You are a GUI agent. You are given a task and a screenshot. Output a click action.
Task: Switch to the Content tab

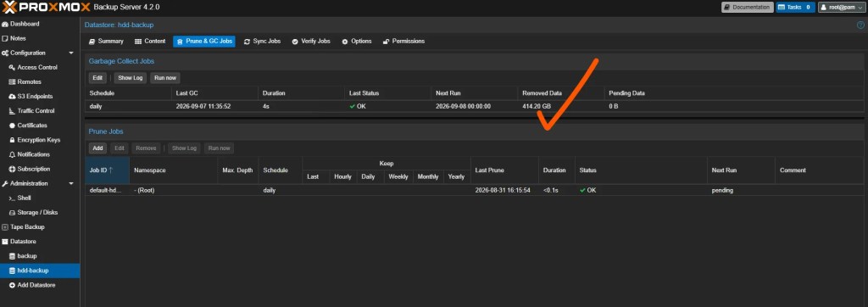150,42
